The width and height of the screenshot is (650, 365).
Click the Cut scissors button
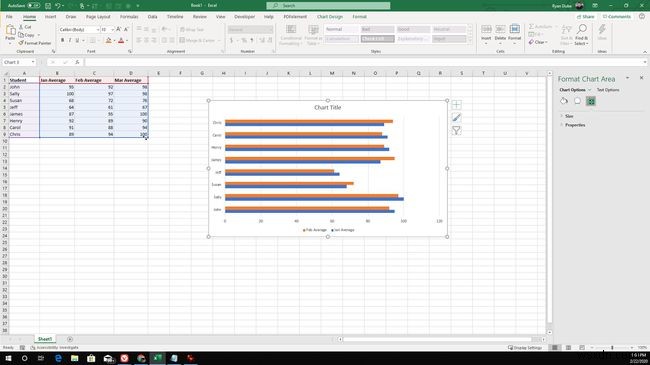[x=25, y=27]
